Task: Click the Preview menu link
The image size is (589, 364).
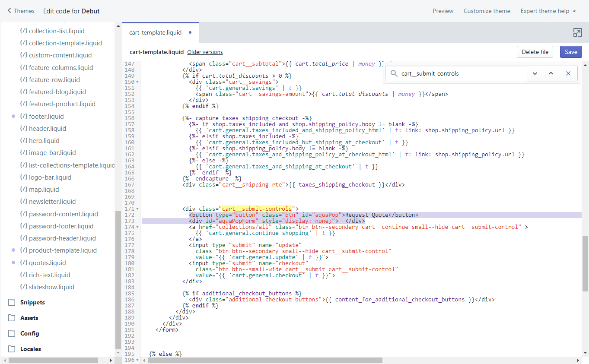Action: point(443,11)
